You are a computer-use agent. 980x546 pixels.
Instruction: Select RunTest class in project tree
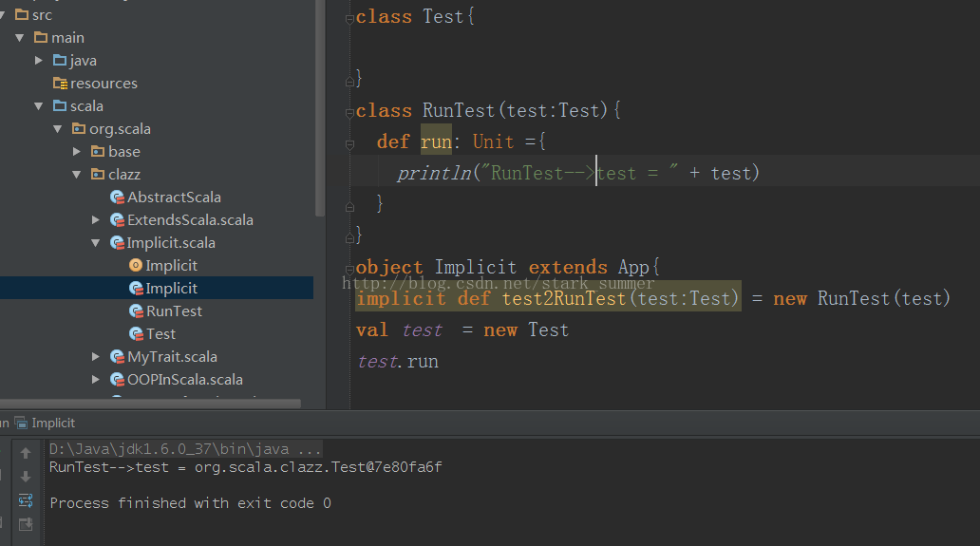point(173,311)
